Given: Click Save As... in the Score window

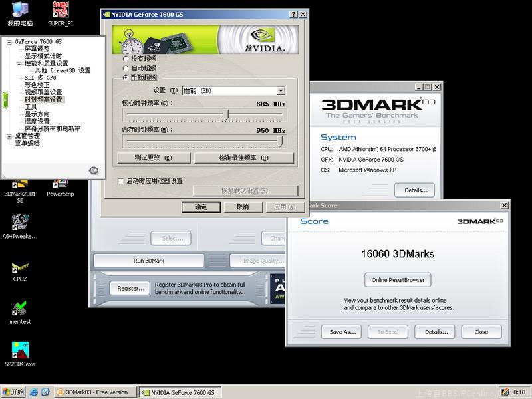Looking at the screenshot, I should coord(341,332).
